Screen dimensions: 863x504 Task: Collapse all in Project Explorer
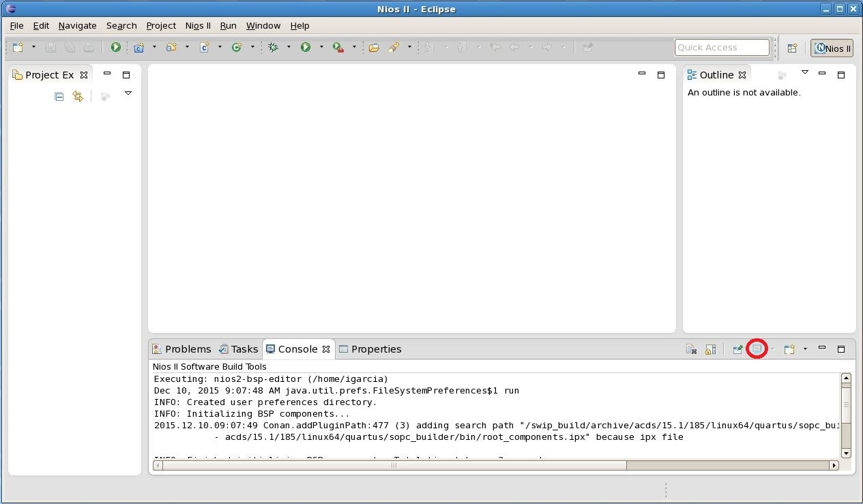pos(59,97)
